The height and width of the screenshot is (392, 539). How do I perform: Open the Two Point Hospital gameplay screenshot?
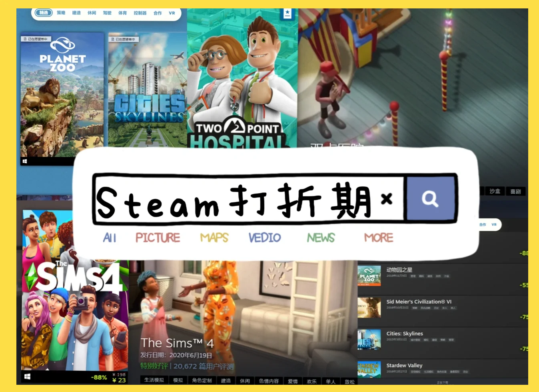click(x=413, y=78)
